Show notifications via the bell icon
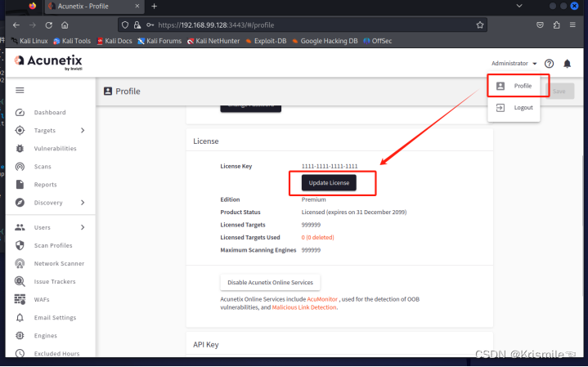This screenshot has height=367, width=588. point(568,64)
